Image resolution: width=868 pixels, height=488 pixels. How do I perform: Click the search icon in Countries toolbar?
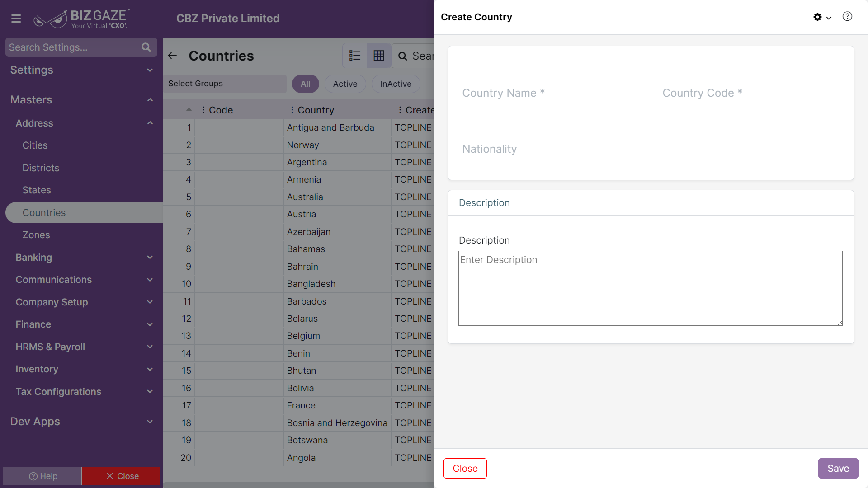[x=402, y=56]
